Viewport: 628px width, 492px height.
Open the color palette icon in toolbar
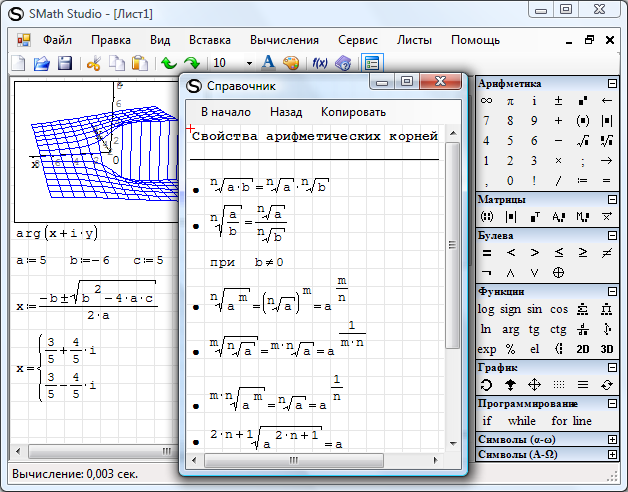pyautogui.click(x=291, y=64)
